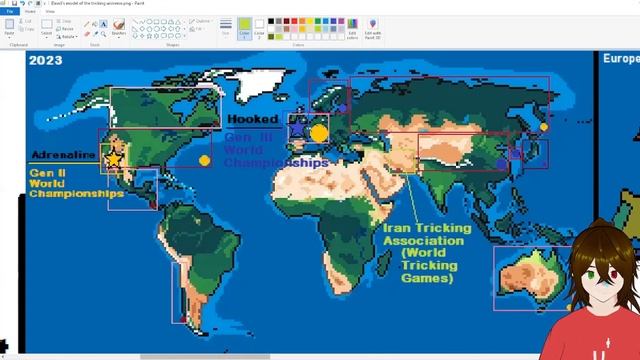Activate the Color 1 foreground selector
640x360 pixels.
pyautogui.click(x=244, y=29)
